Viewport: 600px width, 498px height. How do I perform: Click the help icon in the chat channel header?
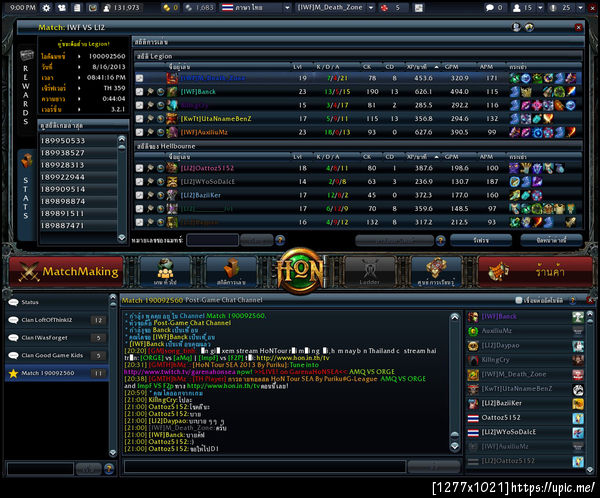[x=573, y=301]
